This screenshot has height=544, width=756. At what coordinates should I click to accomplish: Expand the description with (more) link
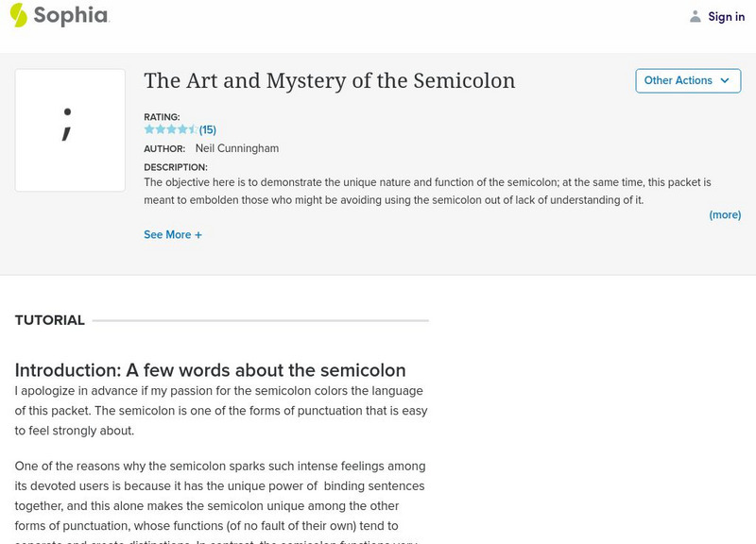pos(725,214)
